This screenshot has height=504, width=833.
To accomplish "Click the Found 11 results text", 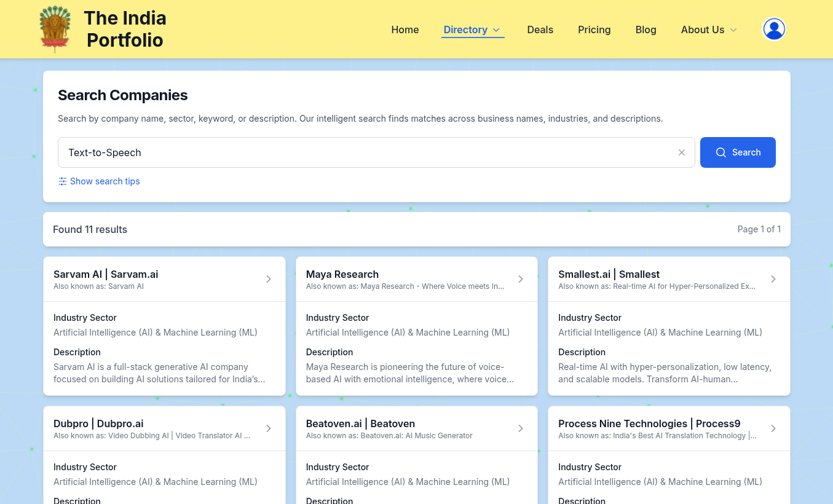I will pos(90,229).
